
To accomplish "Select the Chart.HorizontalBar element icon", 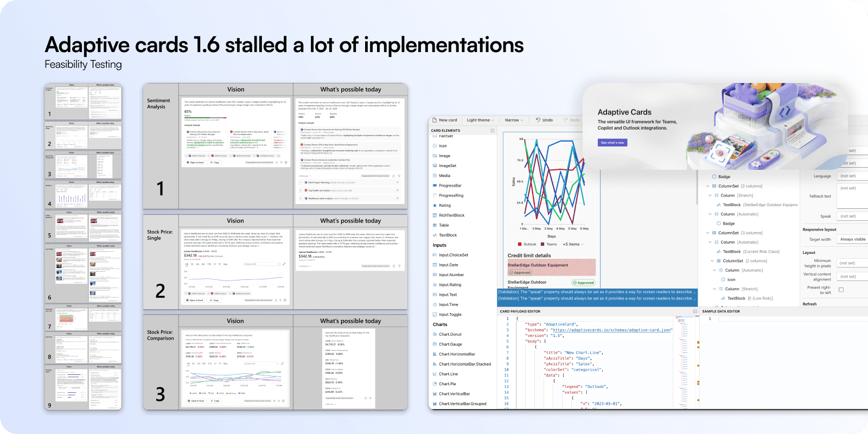I will click(x=435, y=354).
